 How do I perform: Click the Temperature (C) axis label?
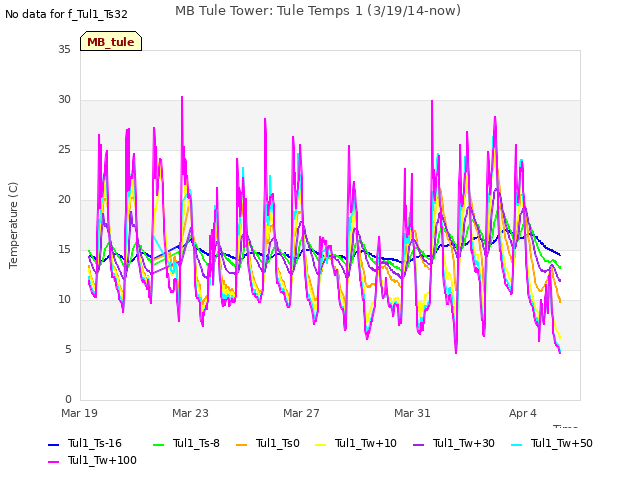click(x=13, y=225)
